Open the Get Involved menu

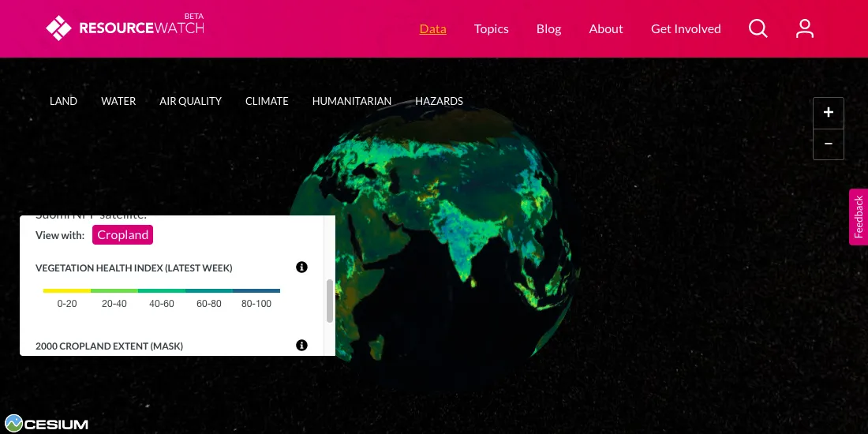[686, 28]
